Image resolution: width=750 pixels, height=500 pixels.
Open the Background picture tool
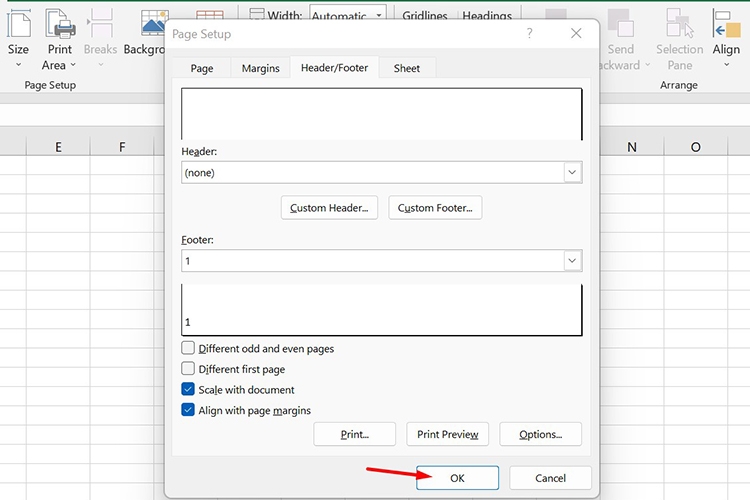coord(143,33)
